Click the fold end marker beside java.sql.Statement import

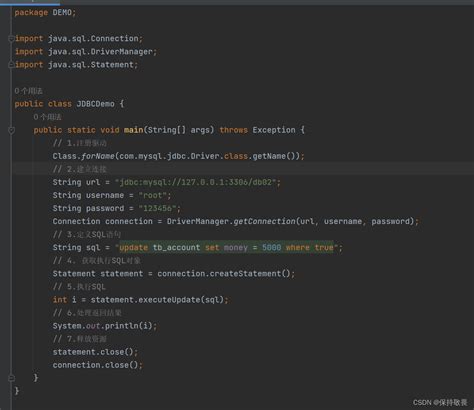pyautogui.click(x=11, y=65)
